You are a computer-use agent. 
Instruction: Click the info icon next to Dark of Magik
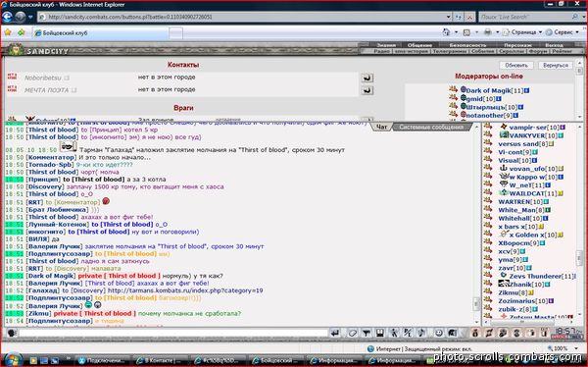[x=526, y=90]
